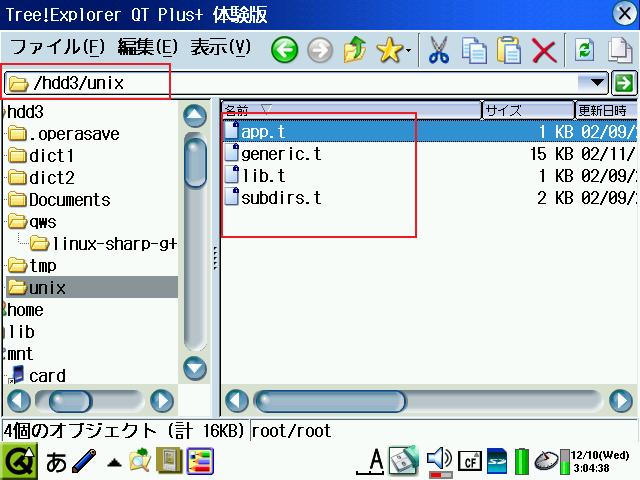The width and height of the screenshot is (640, 480).
Task: Select the dict1 folder in the tree
Action: click(x=41, y=156)
